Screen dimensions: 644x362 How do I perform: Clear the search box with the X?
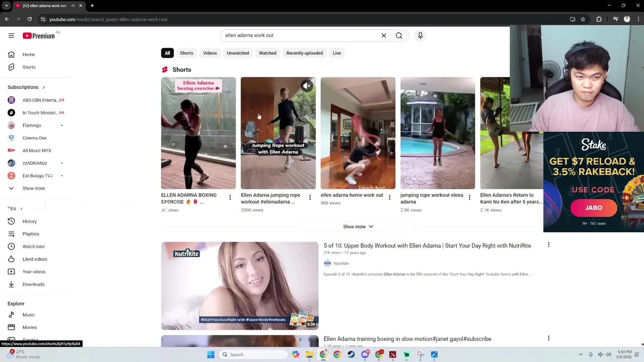[x=383, y=36]
